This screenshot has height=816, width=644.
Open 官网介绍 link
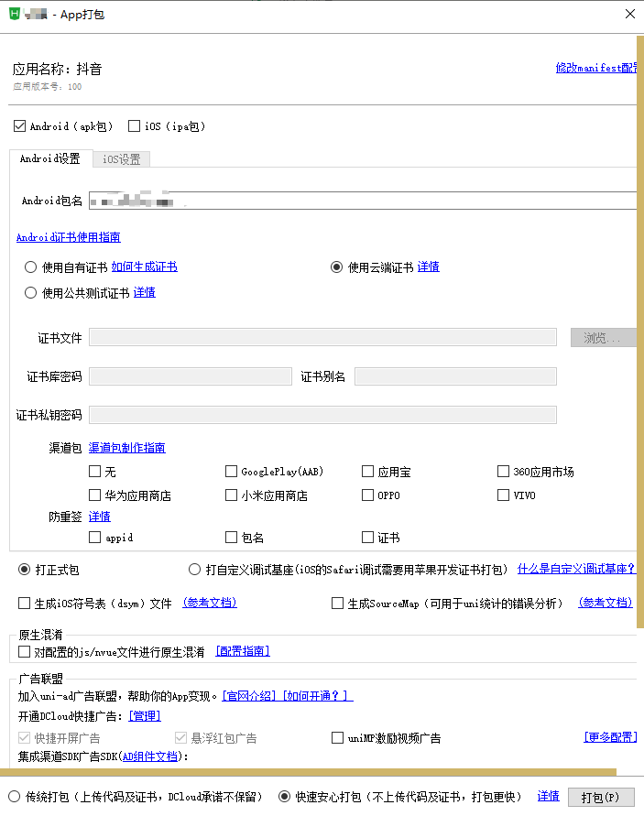[x=249, y=696]
